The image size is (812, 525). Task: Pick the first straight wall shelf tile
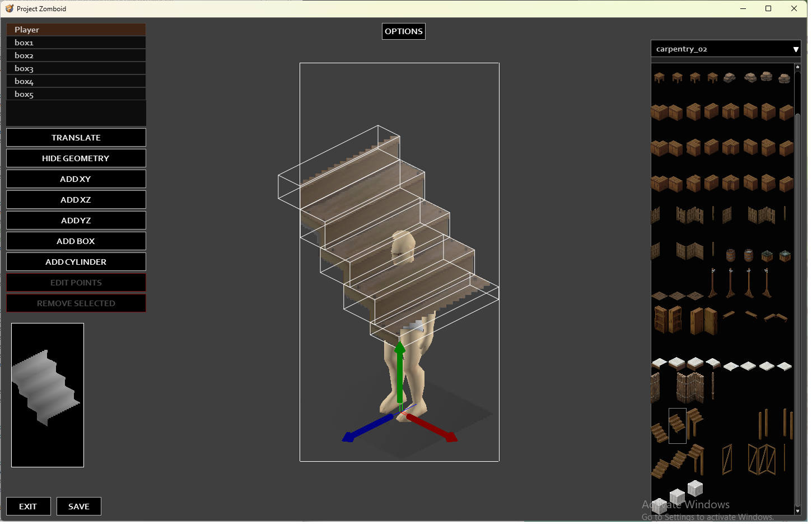point(729,315)
